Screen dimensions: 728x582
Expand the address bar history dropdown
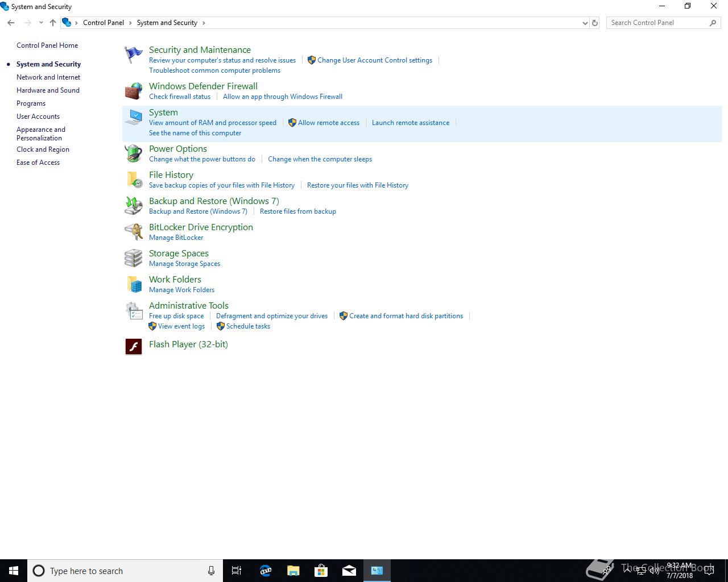[x=585, y=23]
